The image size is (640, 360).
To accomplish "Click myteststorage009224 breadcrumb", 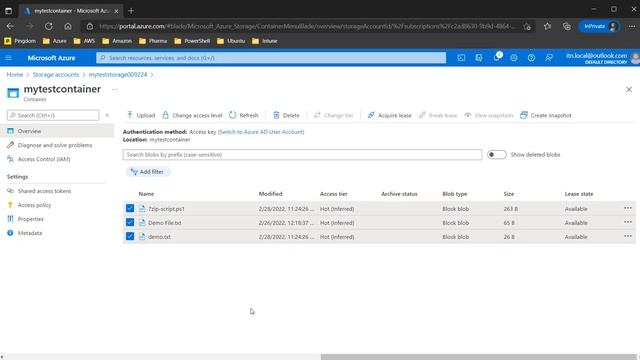I will (118, 75).
